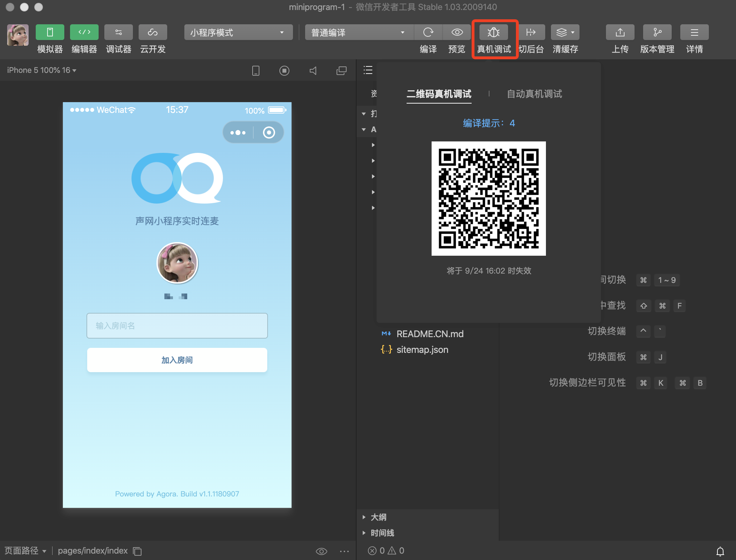Open the iPhone 5 100% device dropdown

(42, 70)
